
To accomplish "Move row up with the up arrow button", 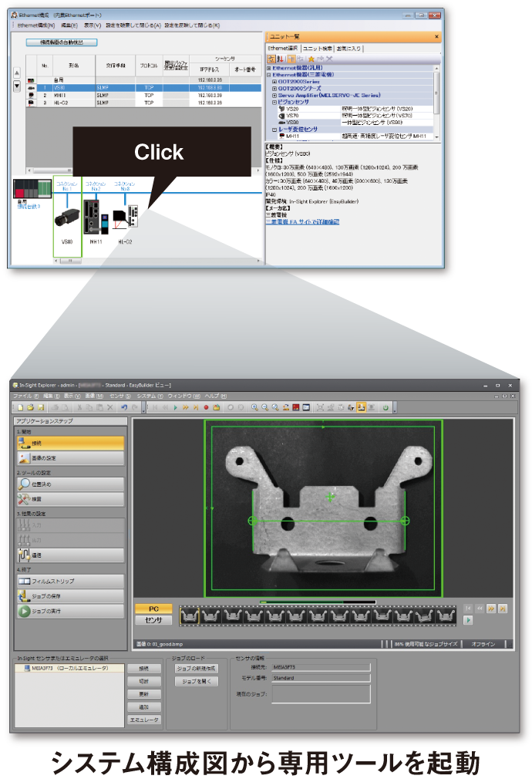I will [x=17, y=73].
